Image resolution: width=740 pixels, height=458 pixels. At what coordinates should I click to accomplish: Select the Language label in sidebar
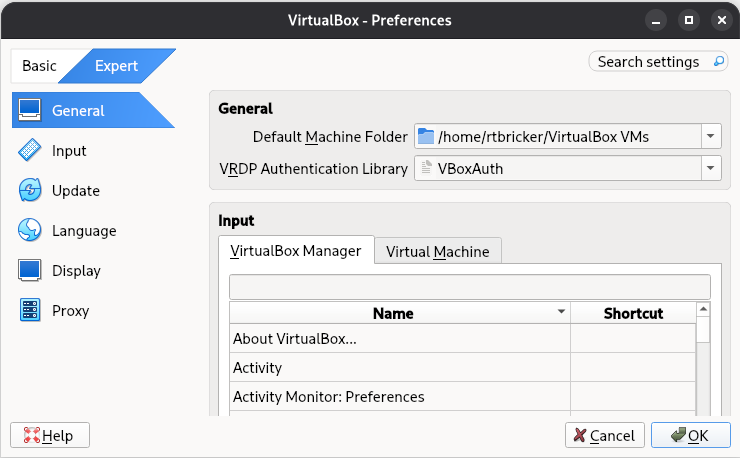[84, 230]
